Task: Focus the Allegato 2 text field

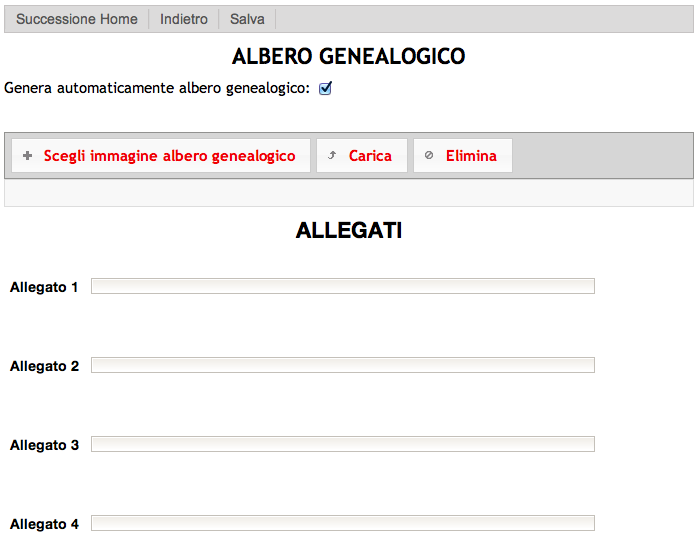Action: (342, 365)
